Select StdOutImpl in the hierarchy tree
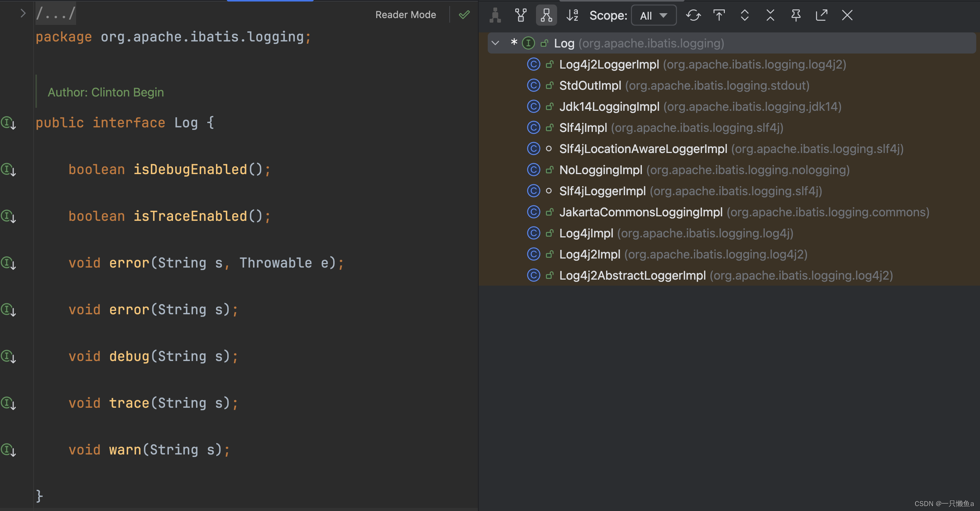The image size is (980, 511). pyautogui.click(x=590, y=86)
